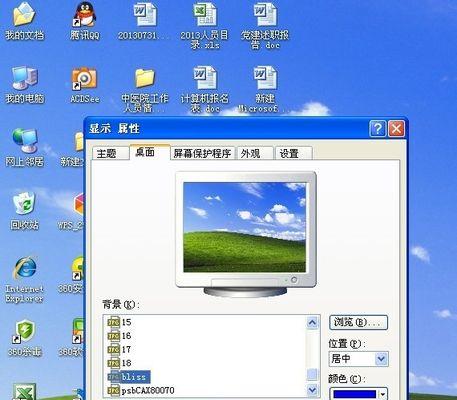Launch the ACDSee shortcut icon
The width and height of the screenshot is (457, 400).
click(x=84, y=79)
